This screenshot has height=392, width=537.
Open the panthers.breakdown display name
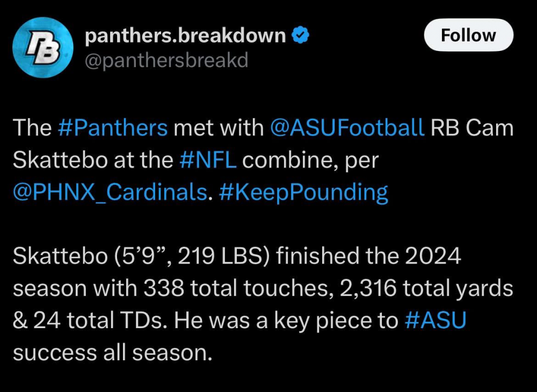185,36
